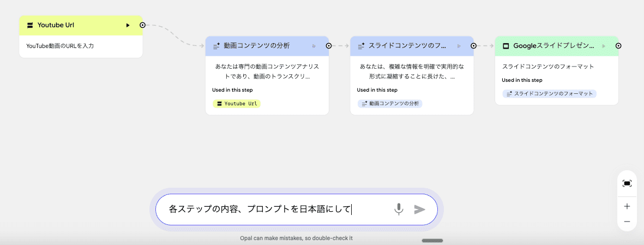The height and width of the screenshot is (245, 644).
Task: Click the Youtube Url chip in the analysis step
Action: (x=237, y=104)
